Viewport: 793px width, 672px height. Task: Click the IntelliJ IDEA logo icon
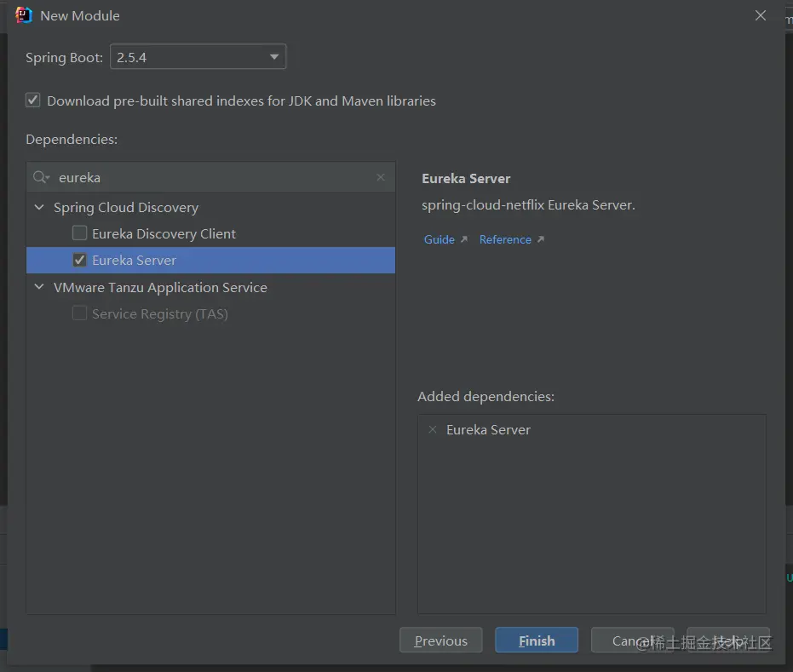coord(24,15)
